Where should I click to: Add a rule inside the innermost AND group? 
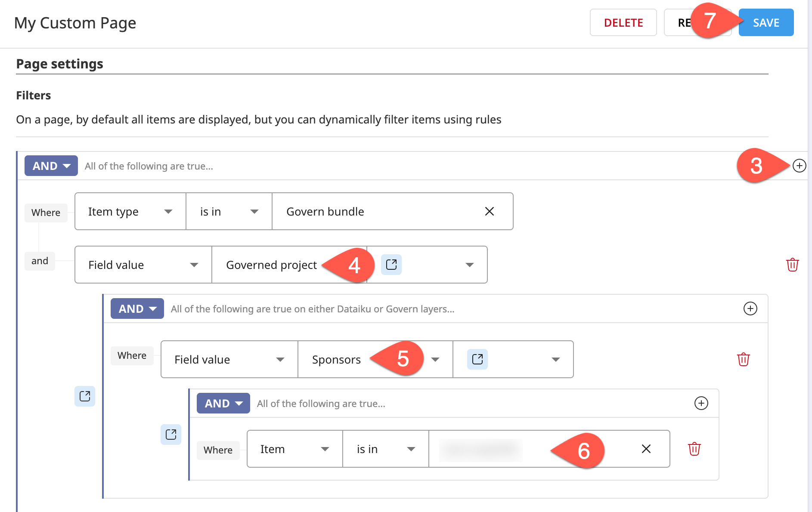click(701, 404)
